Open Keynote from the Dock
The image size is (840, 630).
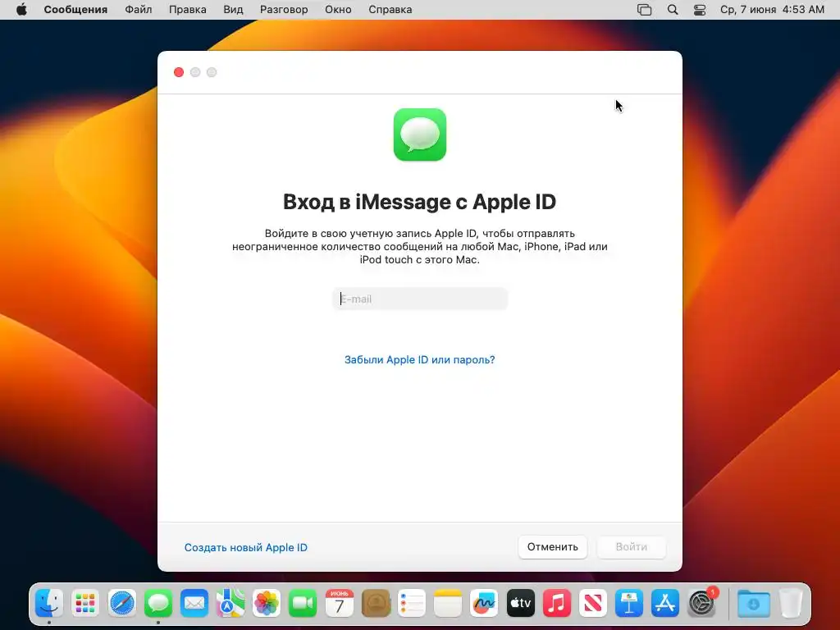pyautogui.click(x=629, y=603)
